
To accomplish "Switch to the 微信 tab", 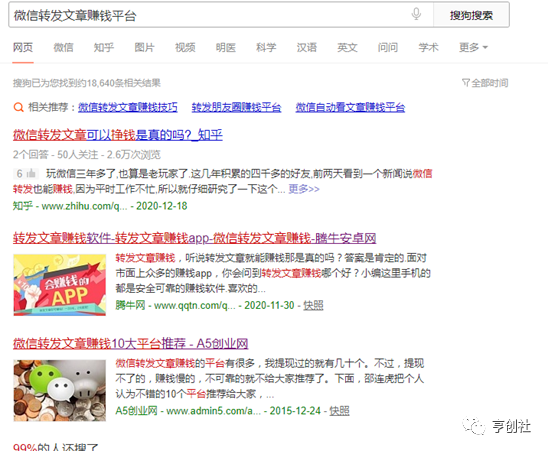I will (64, 47).
